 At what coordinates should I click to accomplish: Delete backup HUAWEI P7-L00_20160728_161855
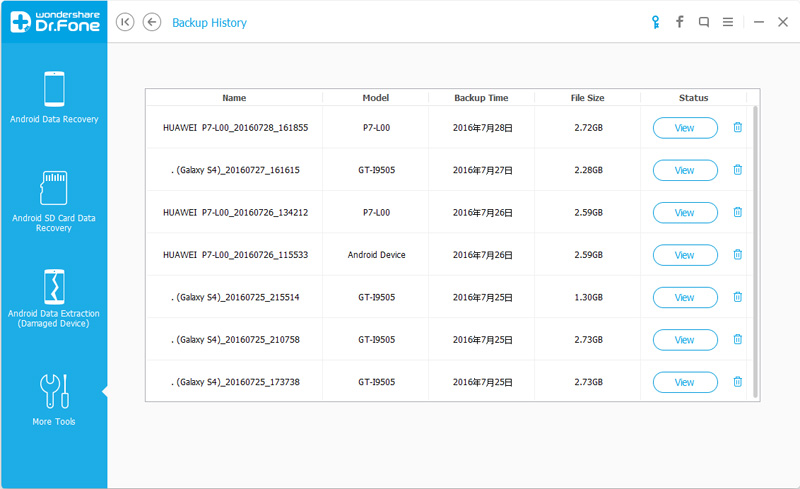point(738,127)
